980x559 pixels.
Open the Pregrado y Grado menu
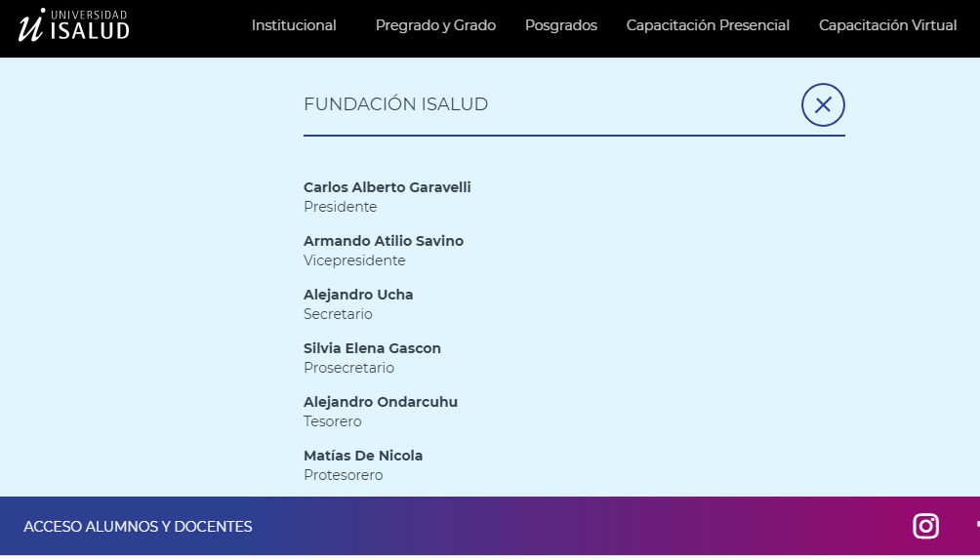[x=435, y=25]
